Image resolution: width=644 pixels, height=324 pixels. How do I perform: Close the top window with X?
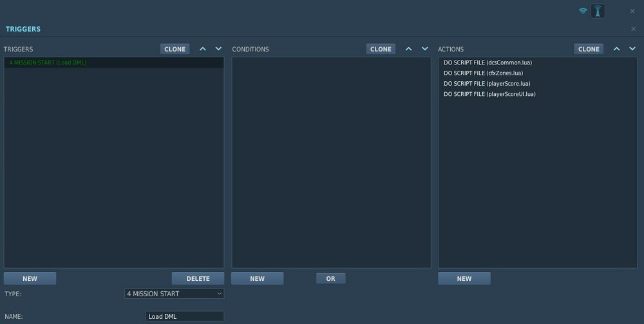632,11
